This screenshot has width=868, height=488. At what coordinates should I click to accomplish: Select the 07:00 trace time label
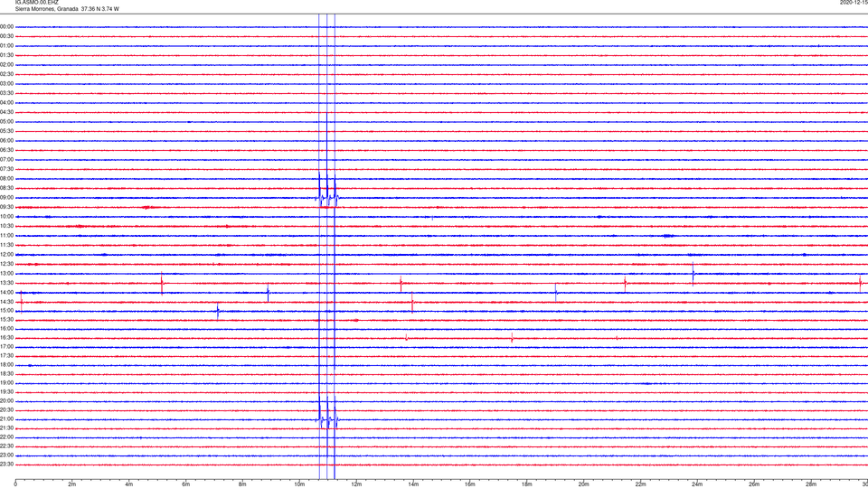[x=6, y=159]
